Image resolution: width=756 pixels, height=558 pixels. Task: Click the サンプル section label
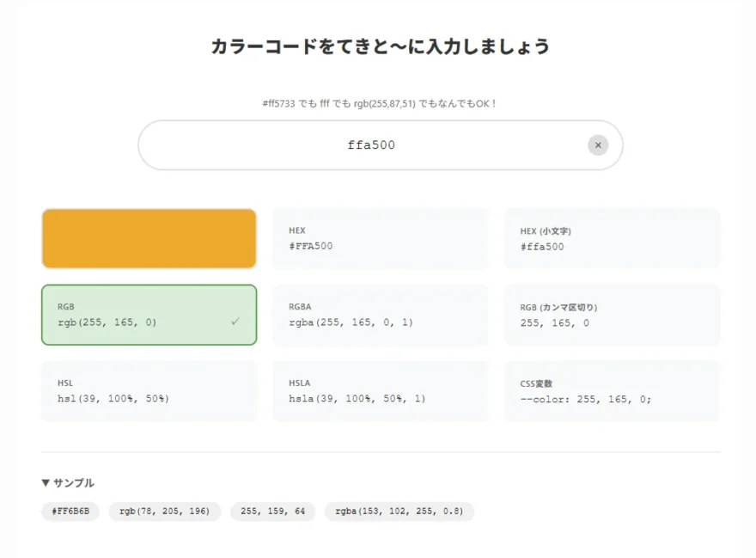(74, 483)
